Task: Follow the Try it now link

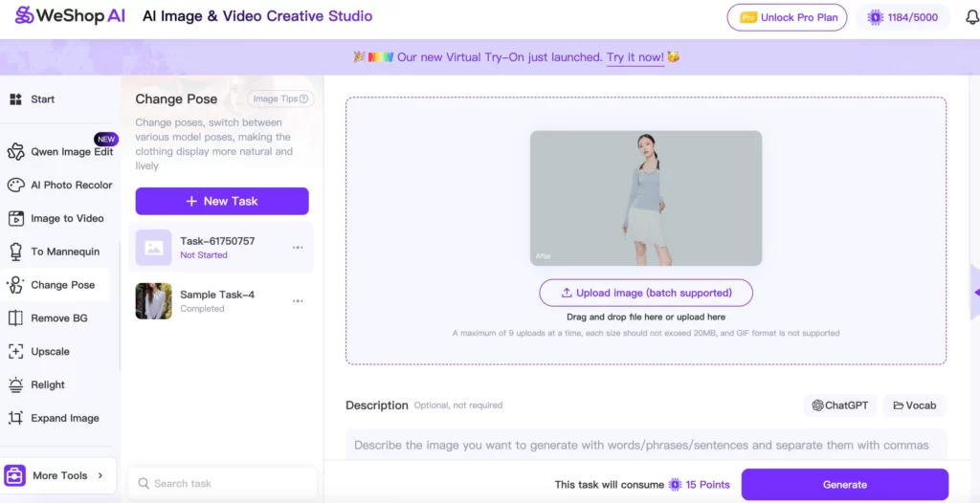Action: click(635, 57)
